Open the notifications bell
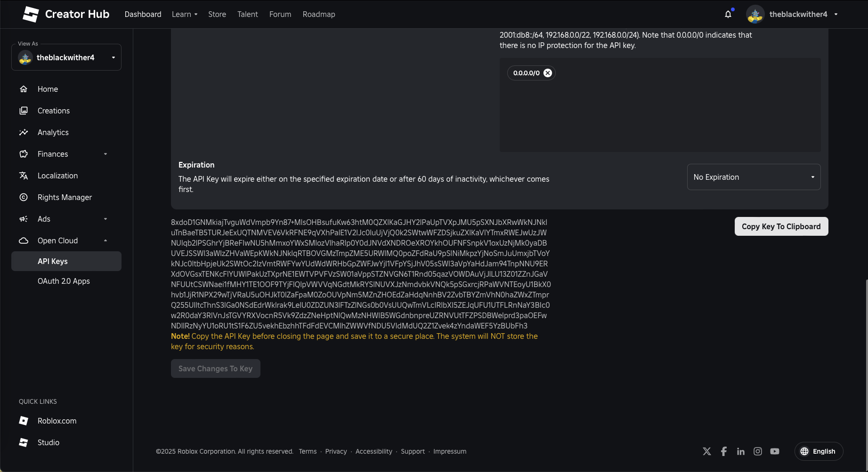Viewport: 868px width, 472px height. click(728, 14)
